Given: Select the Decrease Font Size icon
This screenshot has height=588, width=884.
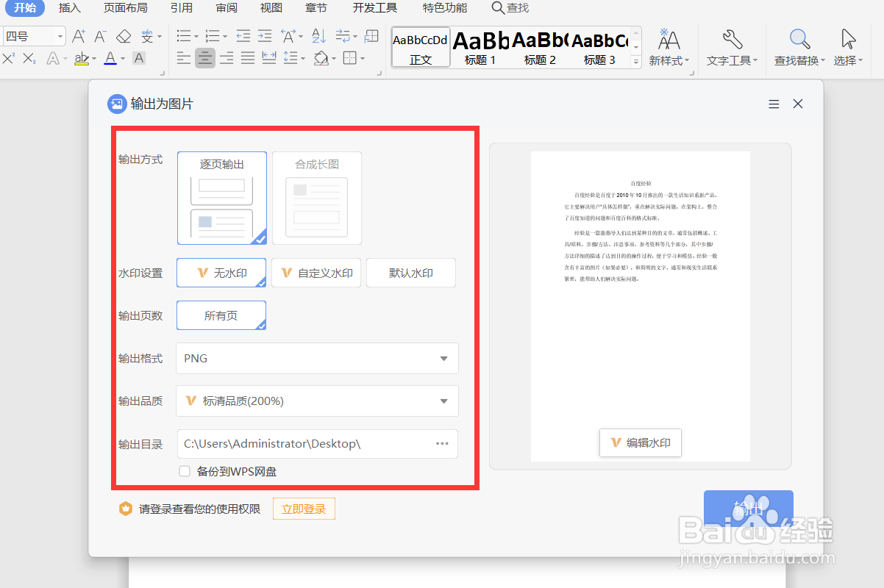Looking at the screenshot, I should pyautogui.click(x=99, y=35).
